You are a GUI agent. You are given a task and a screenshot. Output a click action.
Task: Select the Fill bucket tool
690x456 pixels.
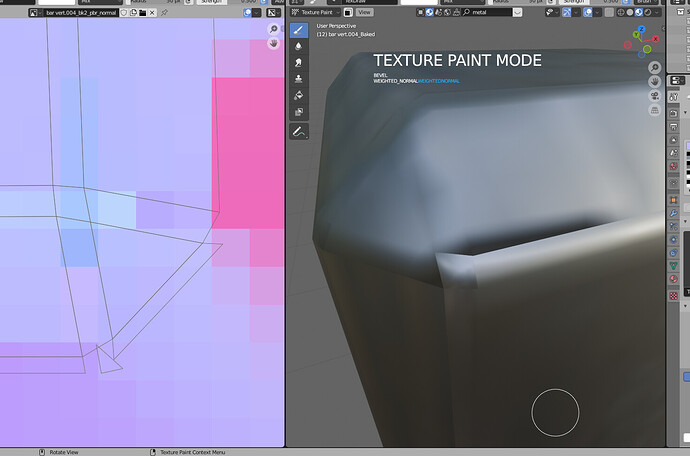point(299,95)
